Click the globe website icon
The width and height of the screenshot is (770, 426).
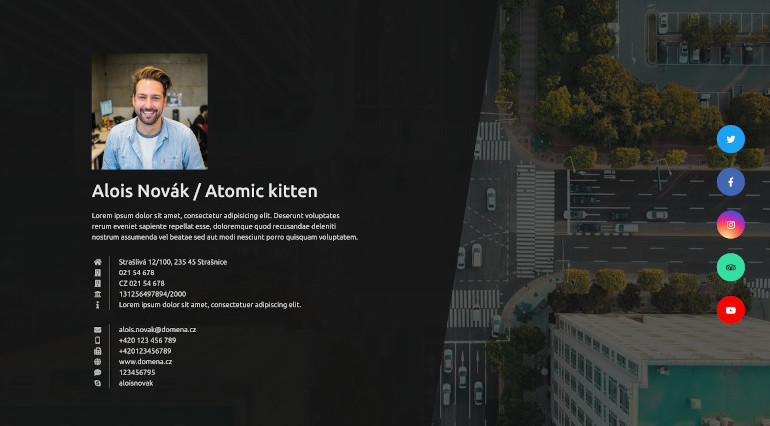[x=98, y=362]
